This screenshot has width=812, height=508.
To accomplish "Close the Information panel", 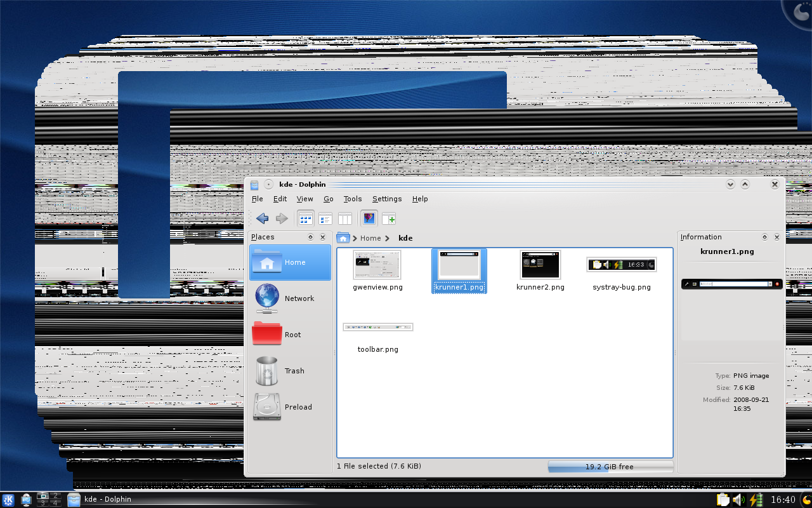I will tap(777, 237).
